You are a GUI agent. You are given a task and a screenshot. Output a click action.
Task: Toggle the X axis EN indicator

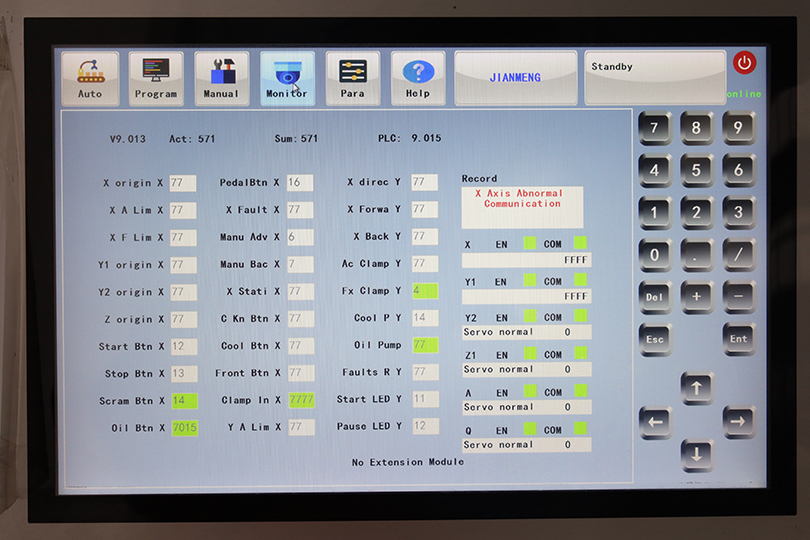(530, 243)
